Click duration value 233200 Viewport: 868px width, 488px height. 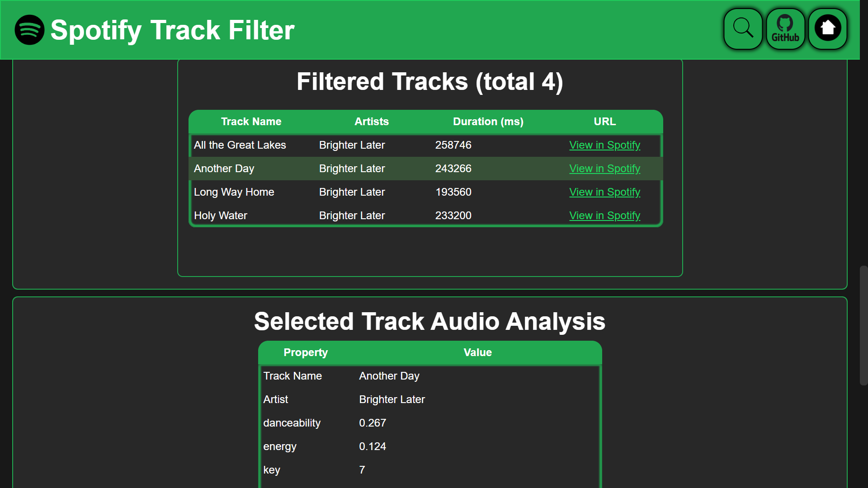click(x=453, y=216)
